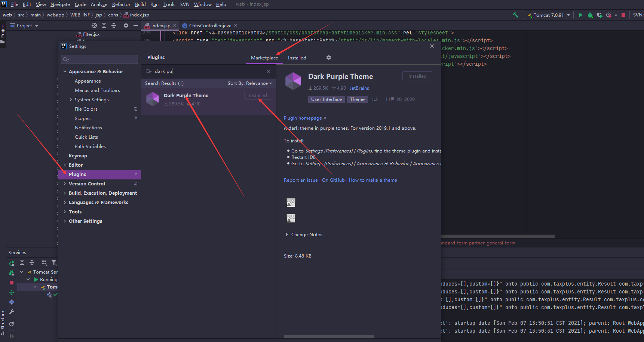The image size is (644, 342).
Task: Open Project panel gear options
Action: coord(126,25)
